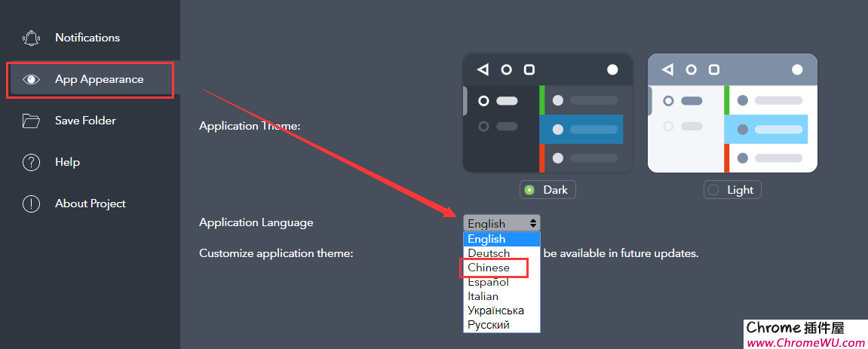Click the Help question mark icon
Viewport: 868px width, 349px height.
tap(31, 162)
